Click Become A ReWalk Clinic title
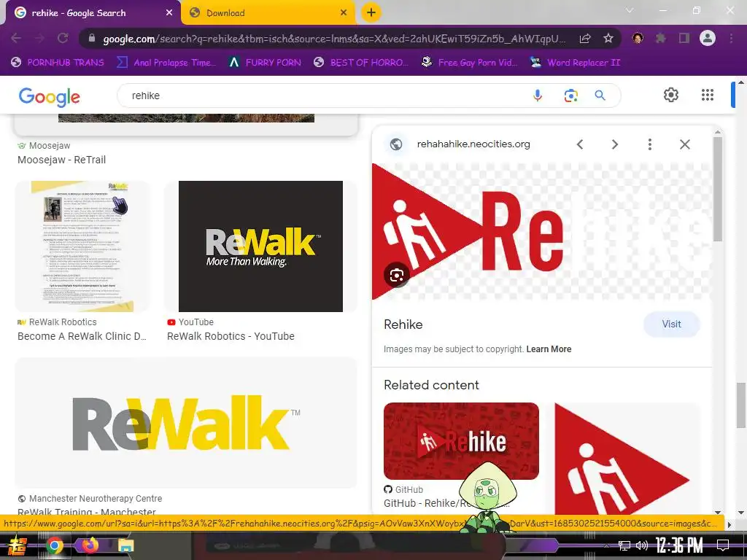The image size is (747, 560). [x=82, y=336]
